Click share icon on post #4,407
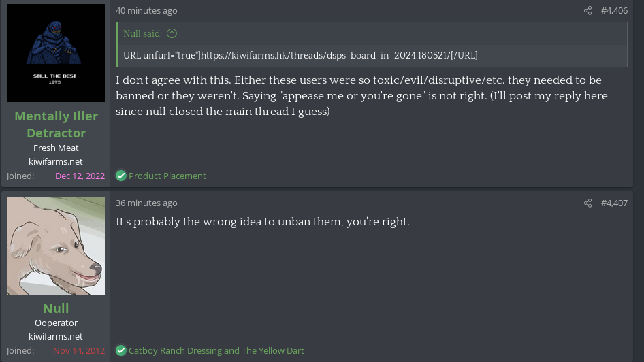Viewport: 644px width, 362px height. point(587,203)
